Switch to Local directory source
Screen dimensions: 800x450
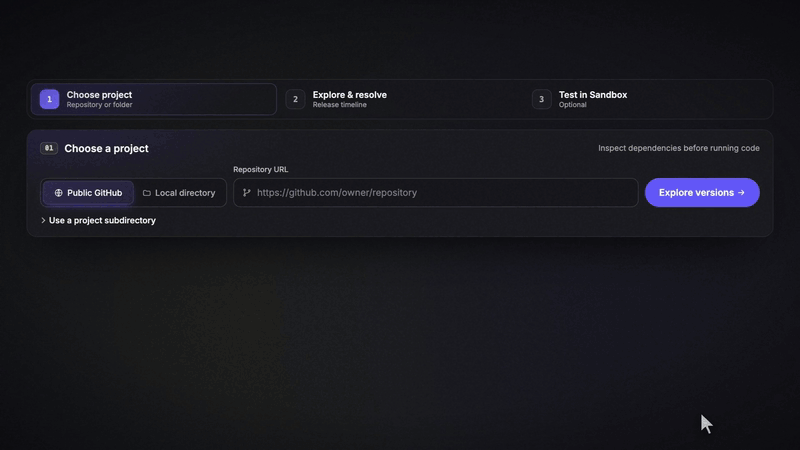(x=179, y=193)
